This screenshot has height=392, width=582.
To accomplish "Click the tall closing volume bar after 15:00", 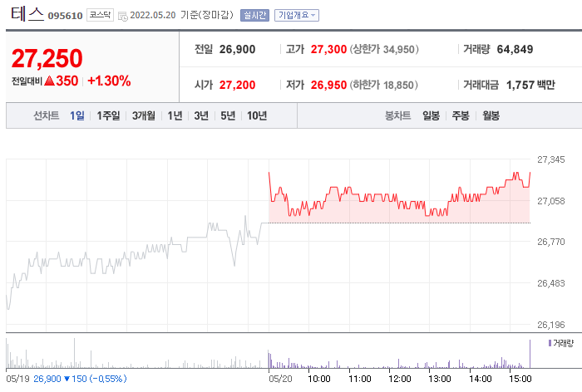I will (x=530, y=354).
